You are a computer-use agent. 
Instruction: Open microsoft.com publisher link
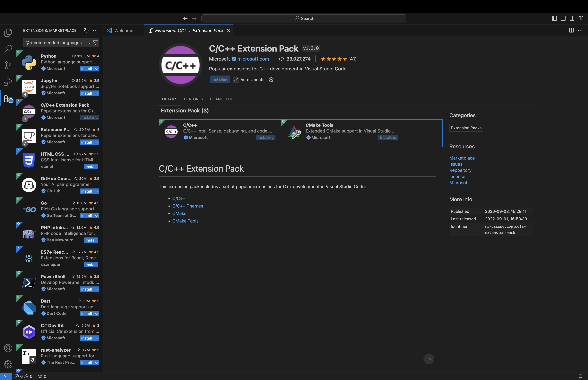coord(253,59)
